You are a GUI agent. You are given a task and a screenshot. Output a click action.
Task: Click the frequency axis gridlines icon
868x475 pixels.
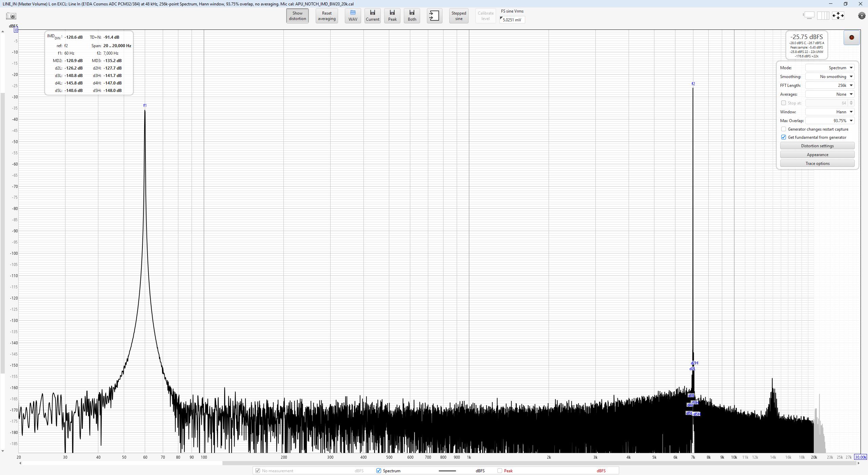pos(823,15)
